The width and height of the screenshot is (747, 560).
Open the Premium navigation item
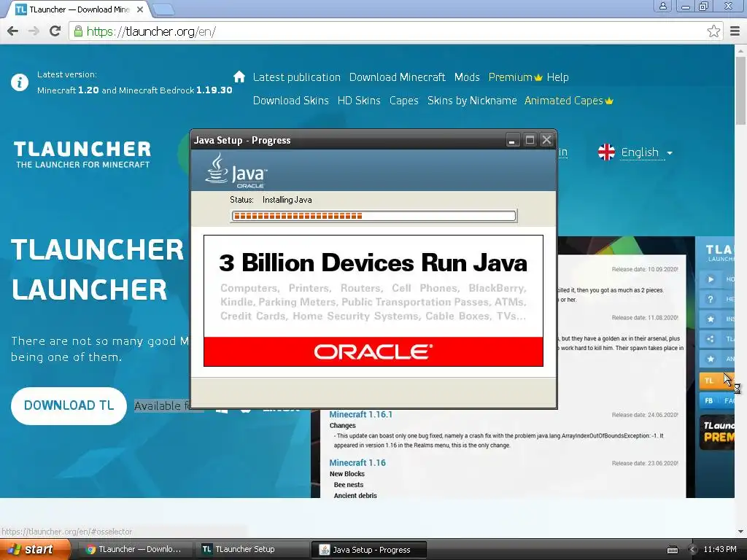pos(510,77)
